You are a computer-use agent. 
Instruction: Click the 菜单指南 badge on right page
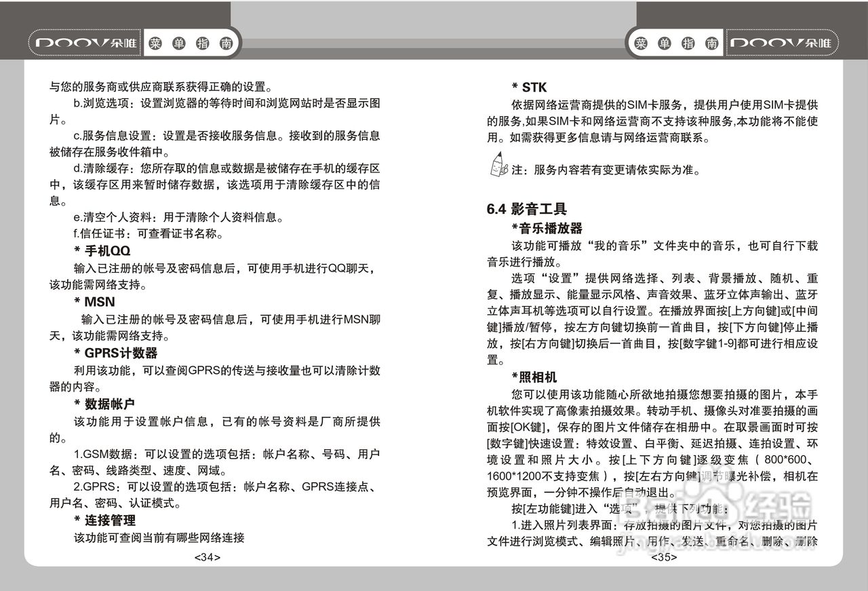(x=676, y=44)
